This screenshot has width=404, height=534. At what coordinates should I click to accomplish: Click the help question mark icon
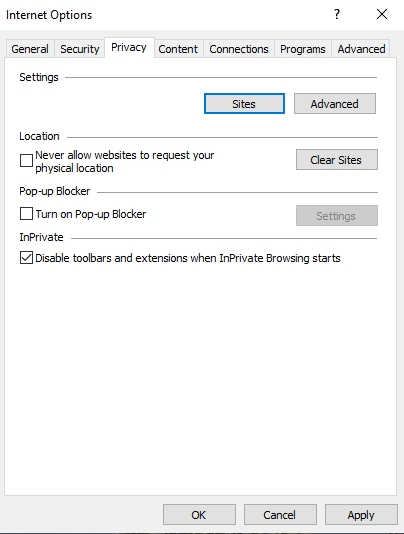pyautogui.click(x=337, y=14)
